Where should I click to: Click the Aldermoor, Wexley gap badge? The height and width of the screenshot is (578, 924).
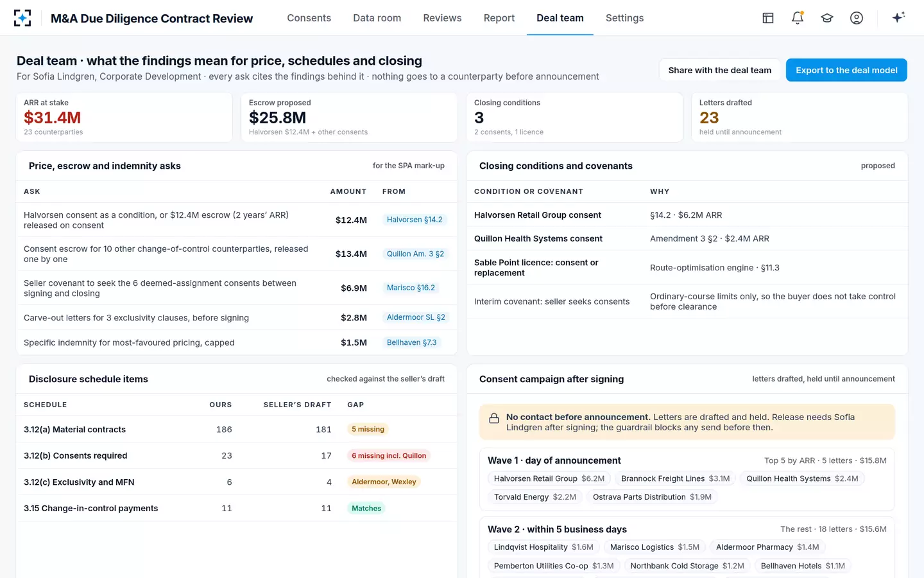(x=384, y=482)
